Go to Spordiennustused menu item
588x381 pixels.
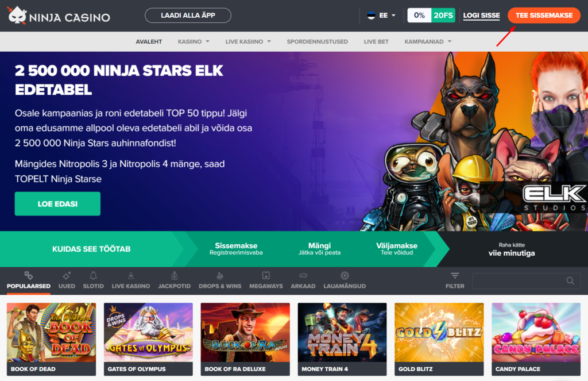[x=317, y=42]
